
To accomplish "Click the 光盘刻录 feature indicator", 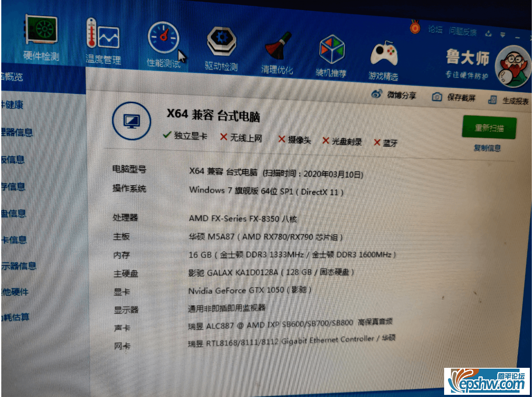I will [x=342, y=141].
